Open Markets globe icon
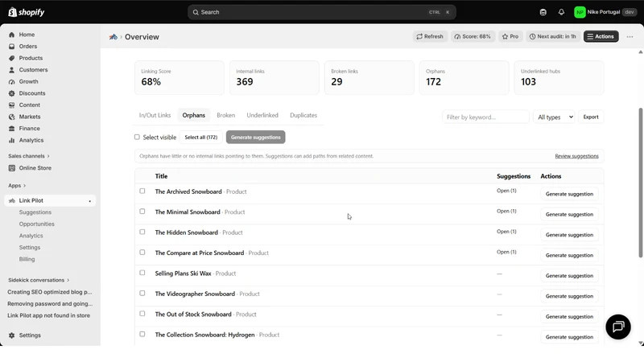Screen dimensions: 644x362 [11, 117]
